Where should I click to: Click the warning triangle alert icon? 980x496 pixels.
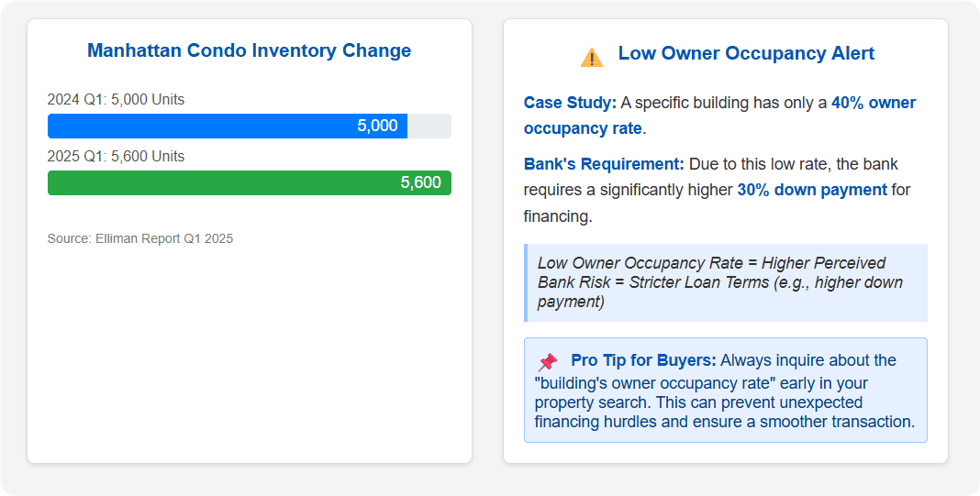pyautogui.click(x=592, y=57)
